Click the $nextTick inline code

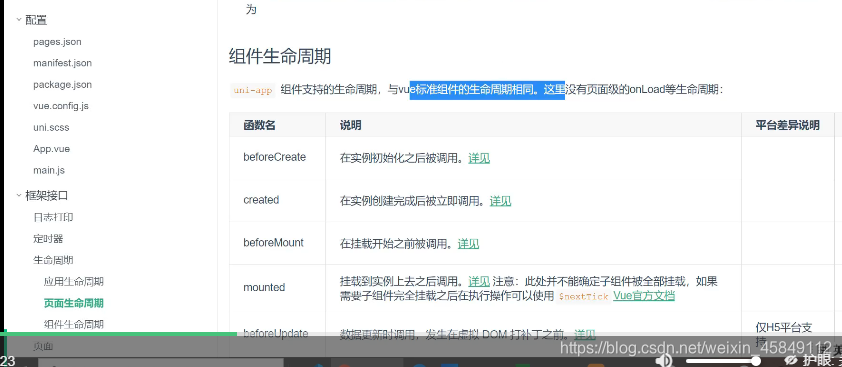pyautogui.click(x=584, y=297)
